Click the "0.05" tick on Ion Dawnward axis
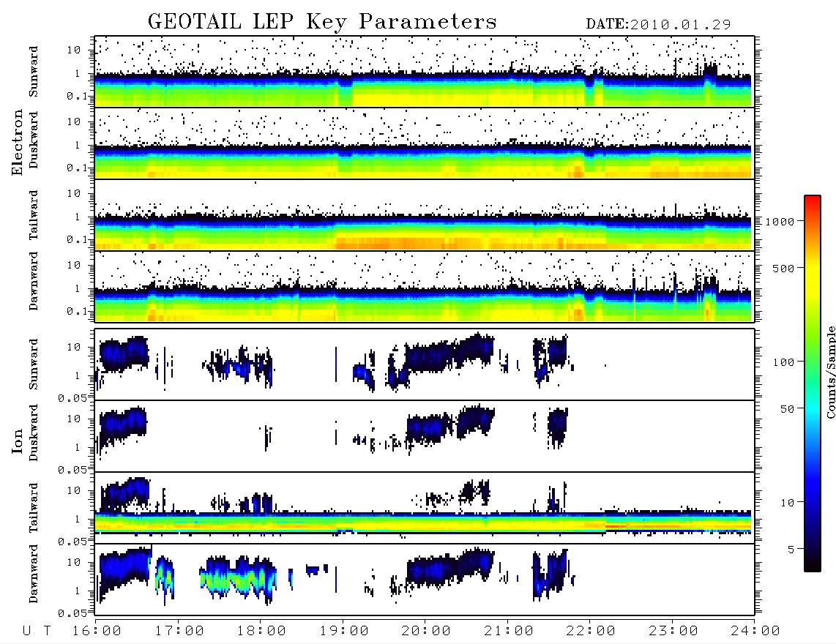 click(72, 613)
